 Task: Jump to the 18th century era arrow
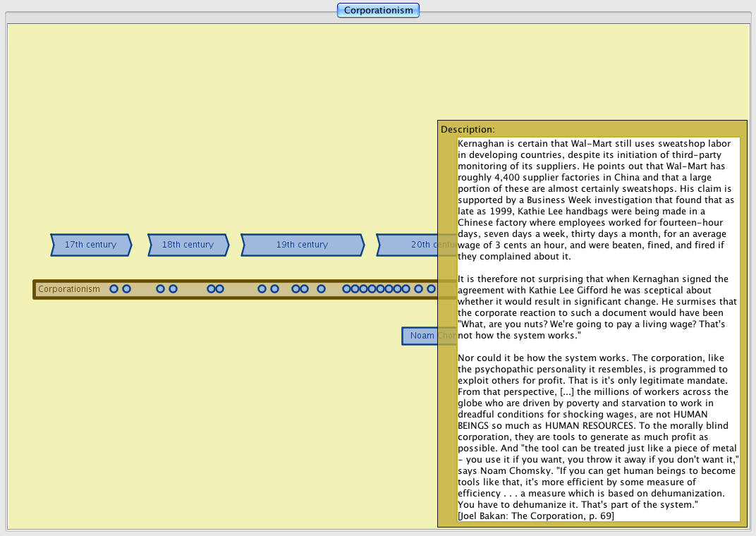(x=188, y=245)
